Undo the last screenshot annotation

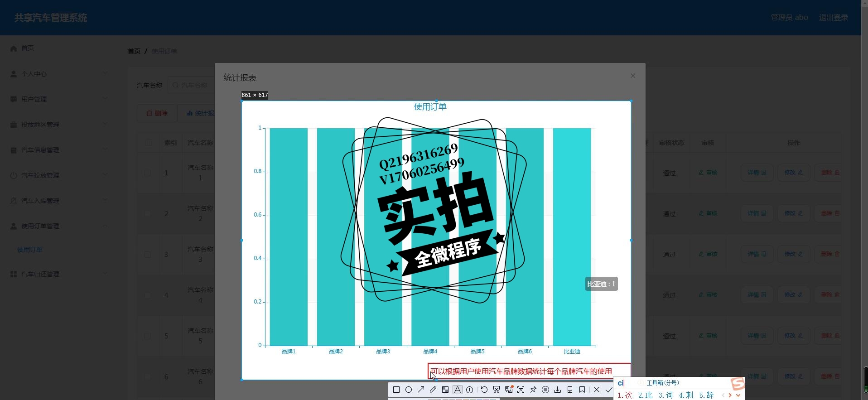484,390
